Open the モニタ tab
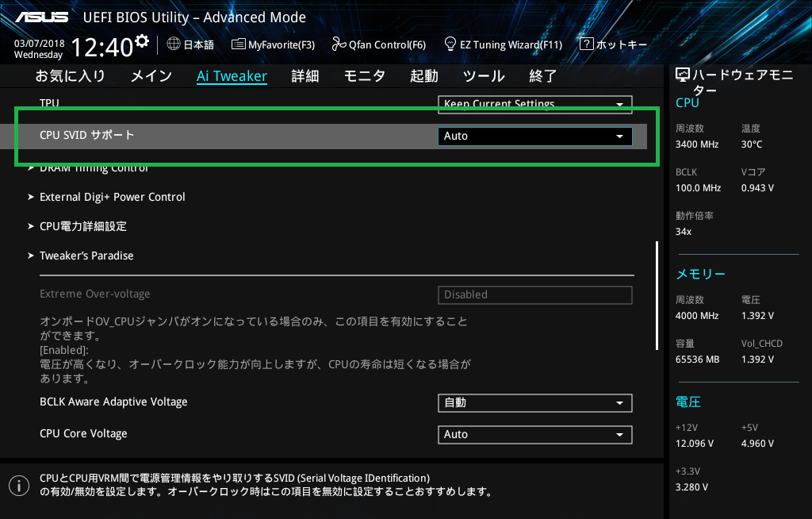Screen dimensions: 812x519 tap(365, 76)
